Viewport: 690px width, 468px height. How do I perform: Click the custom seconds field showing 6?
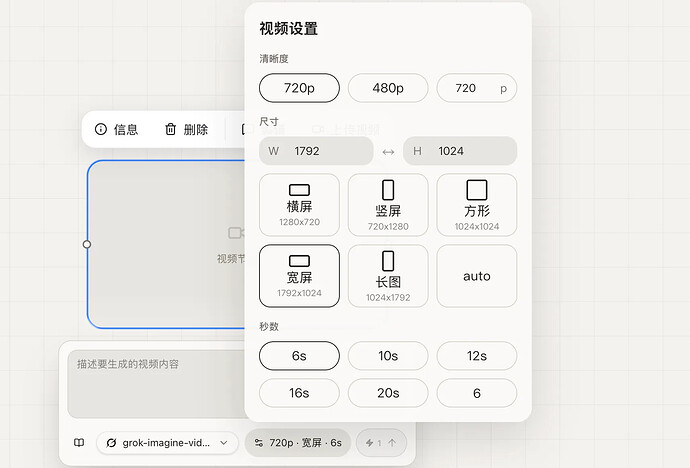coord(477,393)
